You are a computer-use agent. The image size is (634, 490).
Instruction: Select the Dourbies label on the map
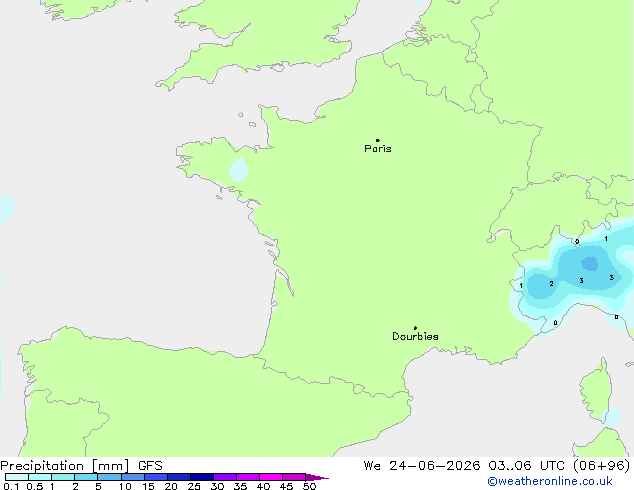(415, 336)
